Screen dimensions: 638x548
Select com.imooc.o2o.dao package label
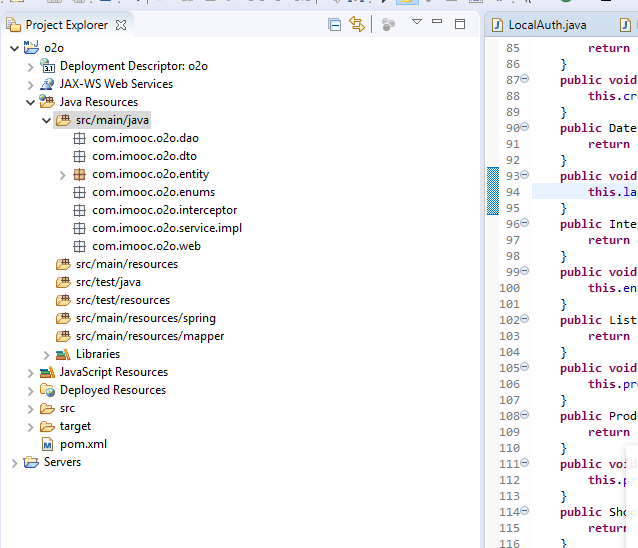click(145, 138)
